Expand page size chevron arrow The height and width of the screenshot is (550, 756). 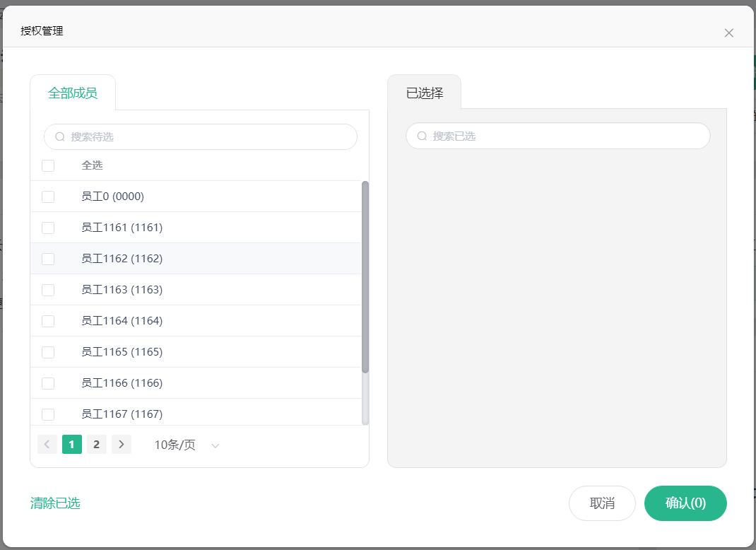click(x=215, y=445)
